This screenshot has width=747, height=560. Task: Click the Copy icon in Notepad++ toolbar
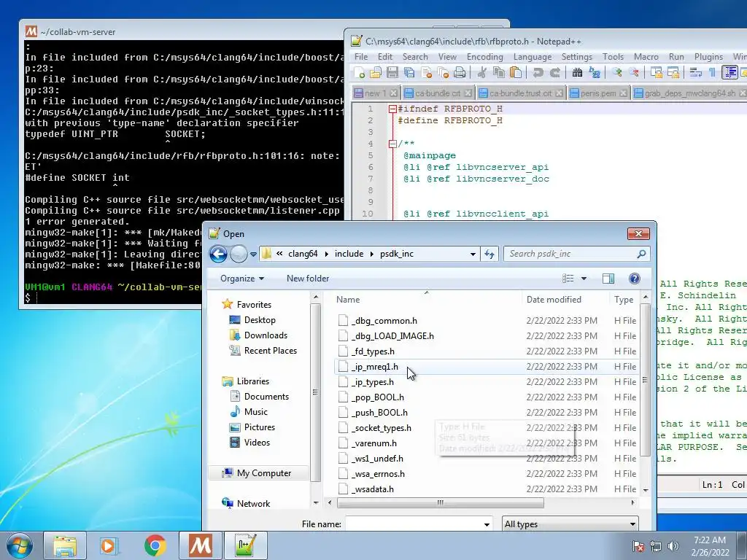point(499,72)
